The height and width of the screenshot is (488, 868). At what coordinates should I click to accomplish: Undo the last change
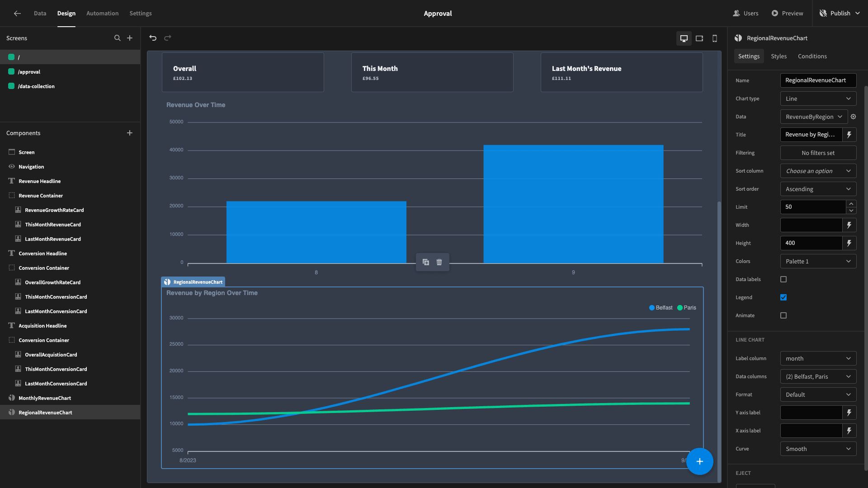pyautogui.click(x=153, y=38)
